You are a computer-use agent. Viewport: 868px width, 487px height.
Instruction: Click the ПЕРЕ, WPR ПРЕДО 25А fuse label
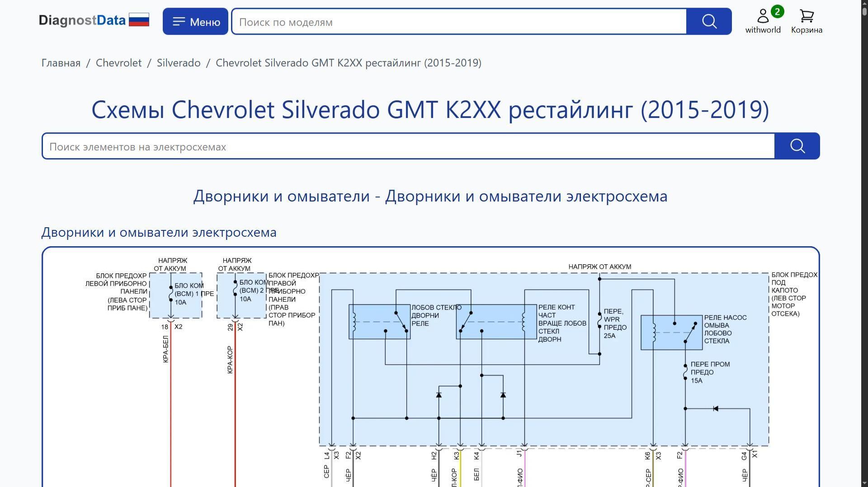(x=615, y=323)
